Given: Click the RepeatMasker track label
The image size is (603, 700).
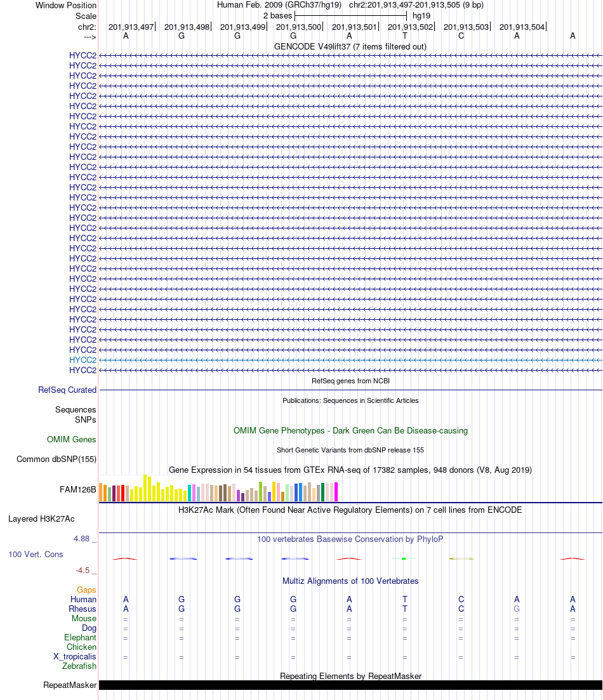Looking at the screenshot, I should coord(70,685).
